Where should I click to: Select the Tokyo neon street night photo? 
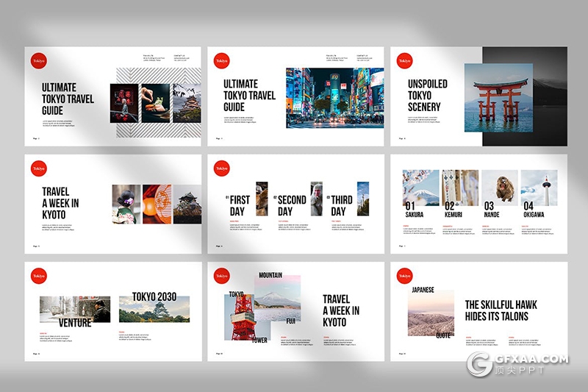pyautogui.click(x=334, y=98)
